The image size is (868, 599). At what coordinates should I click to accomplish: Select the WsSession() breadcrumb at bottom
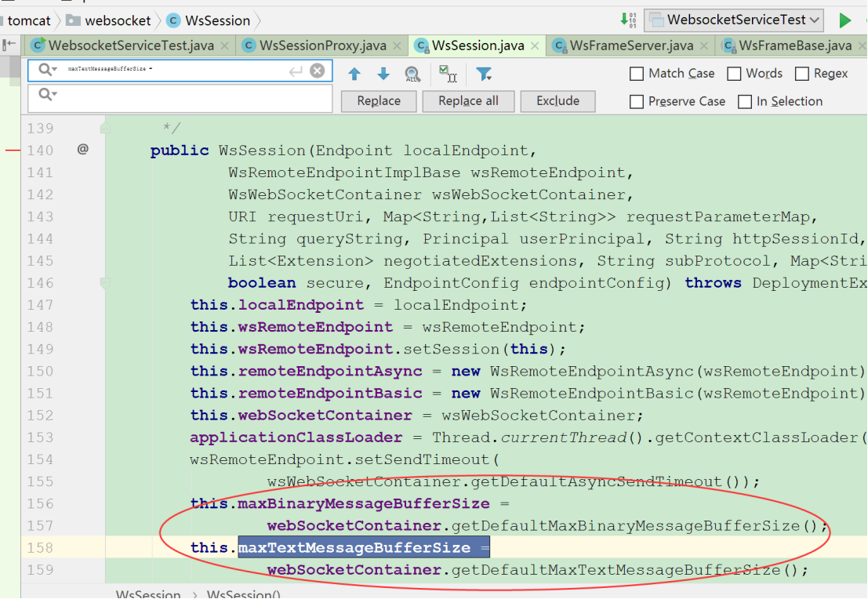coord(243,594)
